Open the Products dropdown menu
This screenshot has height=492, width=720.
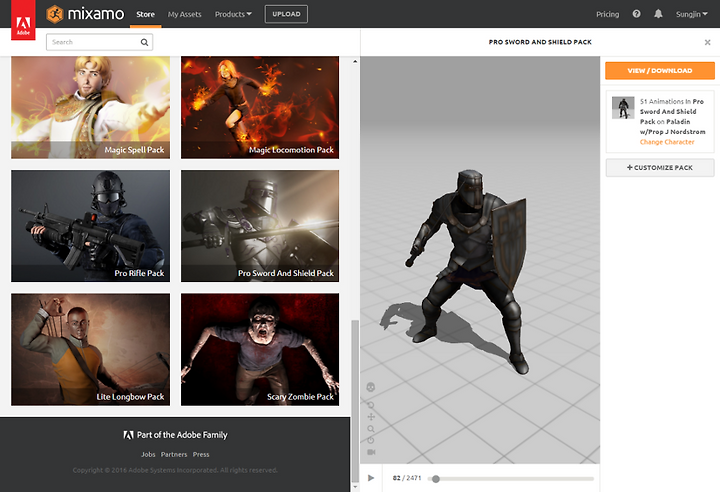[x=233, y=14]
